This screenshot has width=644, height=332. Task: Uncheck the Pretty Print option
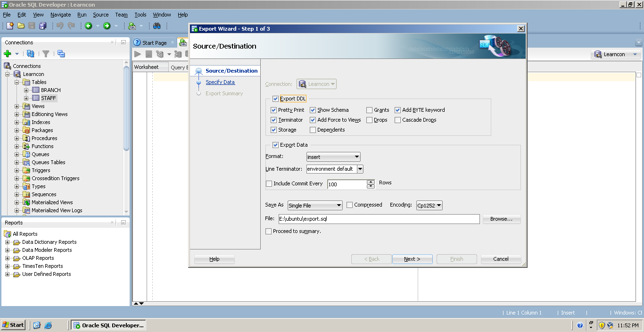273,110
